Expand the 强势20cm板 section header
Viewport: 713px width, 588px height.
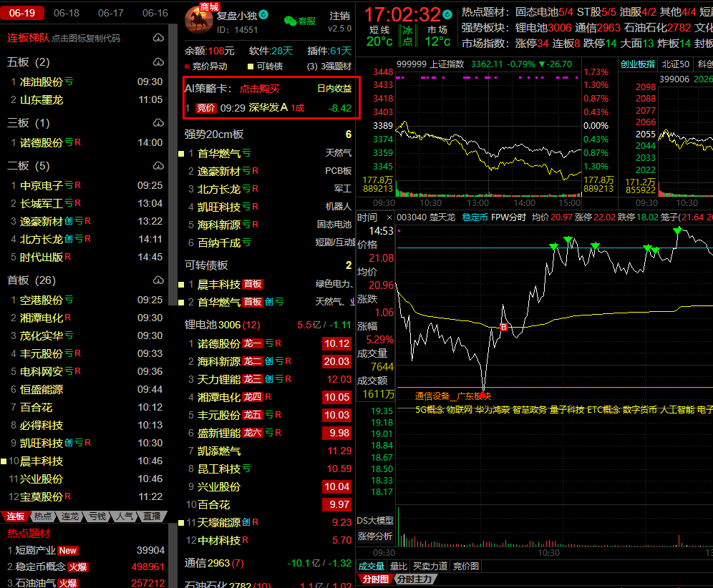coord(268,134)
